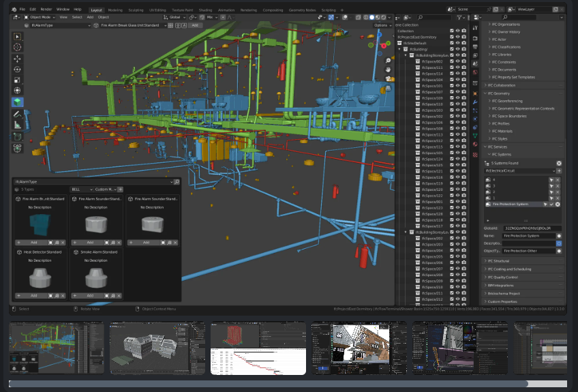Pick the Rotate tool
Viewport: 578px width, 392px height.
pyautogui.click(x=17, y=70)
